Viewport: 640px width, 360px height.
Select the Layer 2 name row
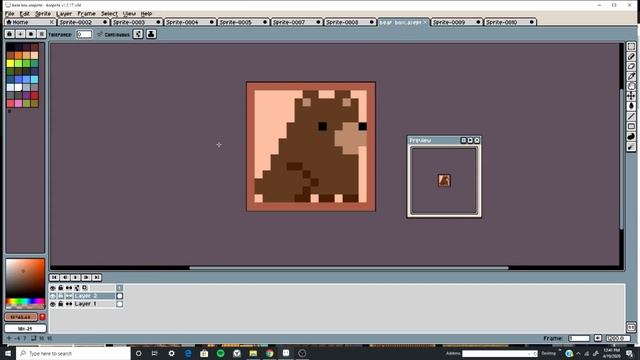point(93,296)
